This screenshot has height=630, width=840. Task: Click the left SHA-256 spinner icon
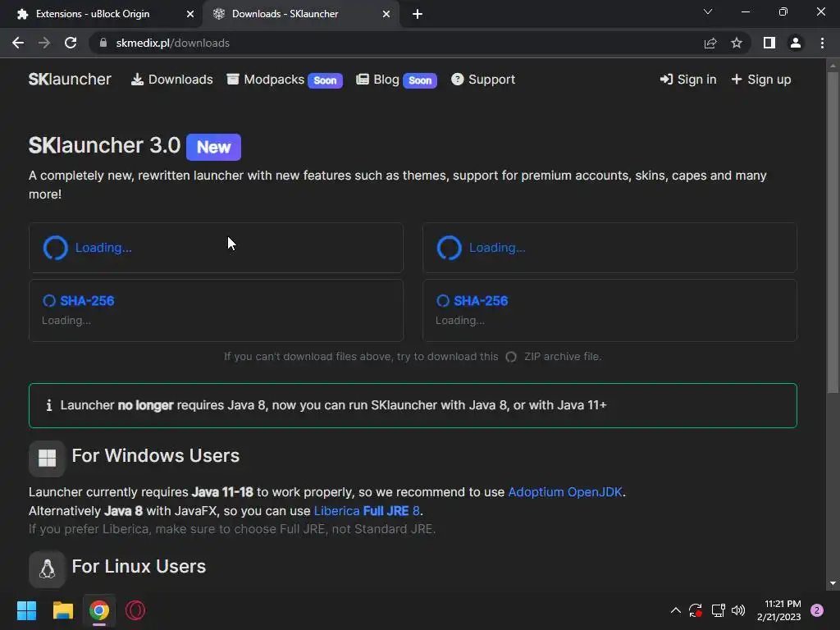coord(48,300)
